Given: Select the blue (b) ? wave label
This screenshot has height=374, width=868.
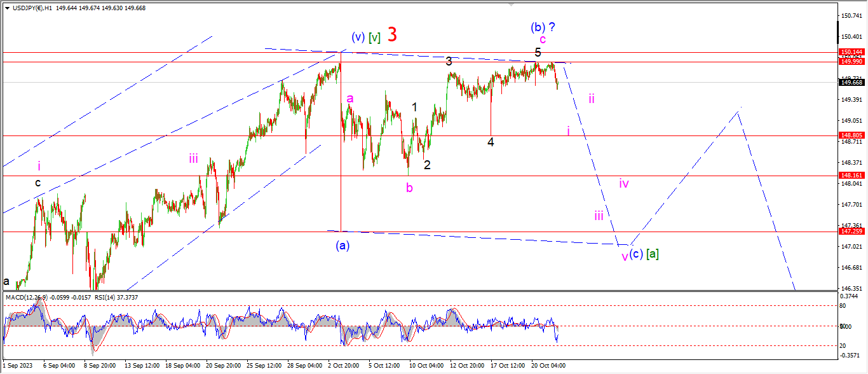Looking at the screenshot, I should [x=543, y=27].
